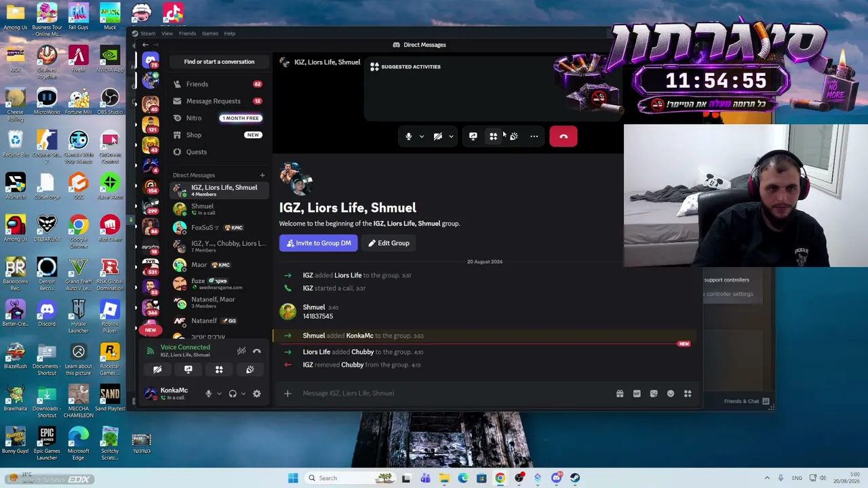The image size is (868, 488).
Task: Open Steam's Help menu
Action: (230, 33)
